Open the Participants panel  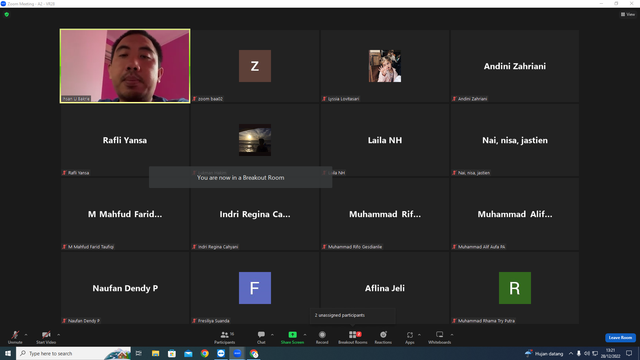point(225,337)
